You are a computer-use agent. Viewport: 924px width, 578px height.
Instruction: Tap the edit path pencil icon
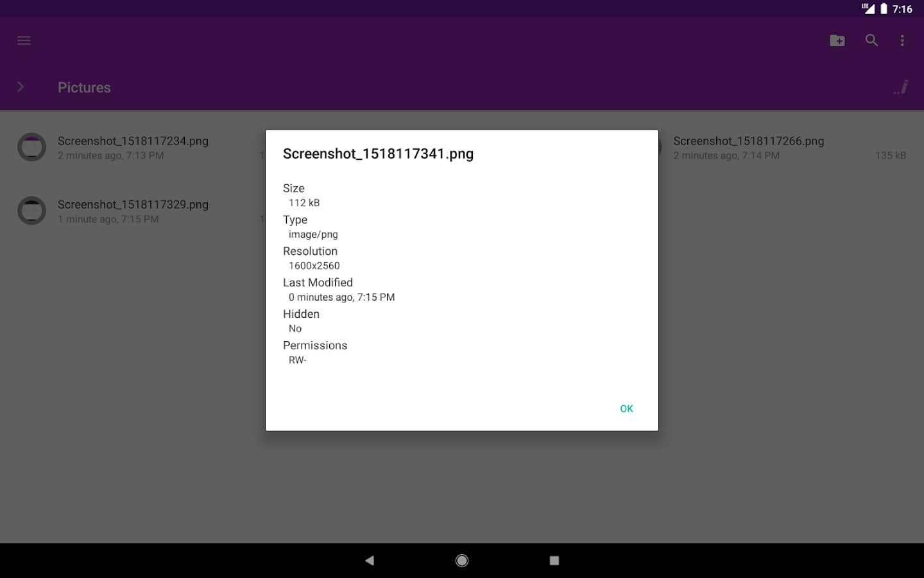[x=902, y=87]
